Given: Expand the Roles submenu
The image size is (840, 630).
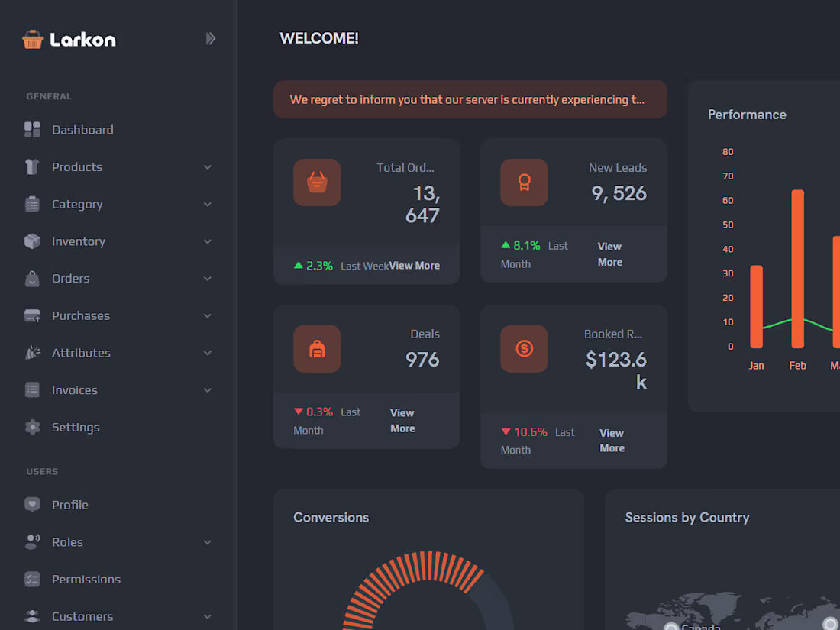Looking at the screenshot, I should tap(207, 541).
